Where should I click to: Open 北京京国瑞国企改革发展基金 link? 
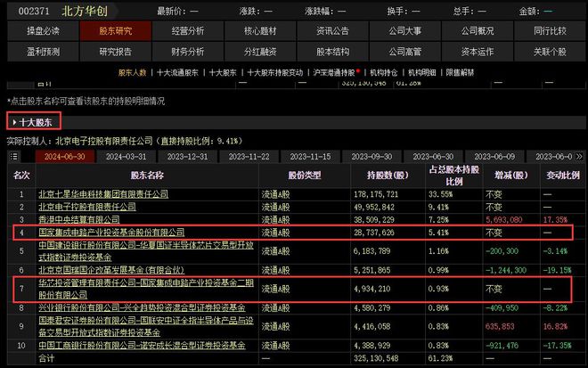pyautogui.click(x=111, y=270)
